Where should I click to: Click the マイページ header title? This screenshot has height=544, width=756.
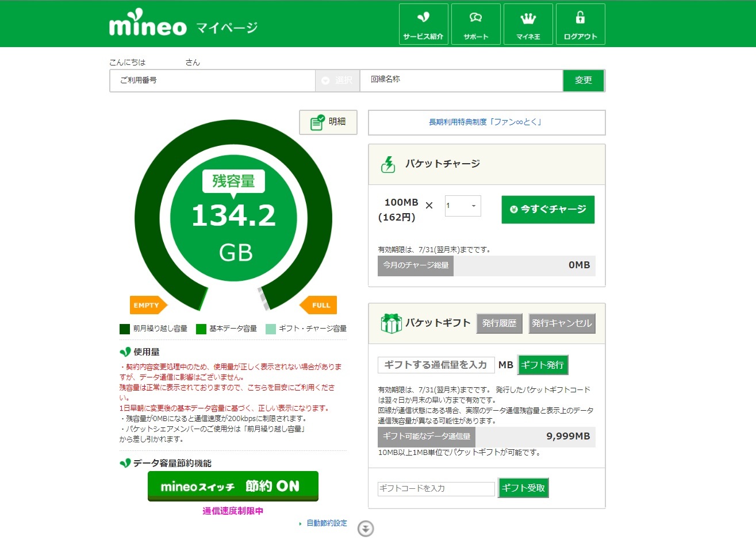click(x=227, y=28)
